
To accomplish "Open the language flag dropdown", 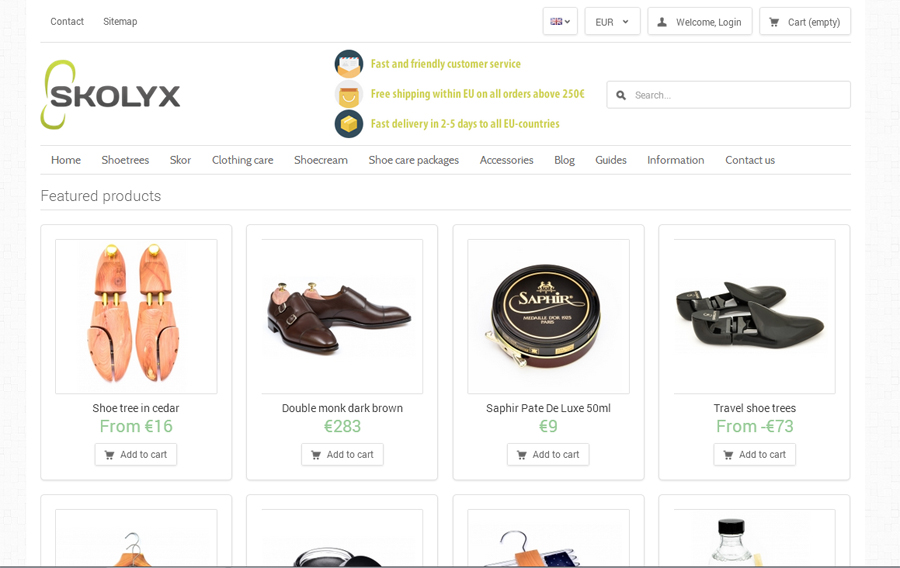I will point(560,21).
